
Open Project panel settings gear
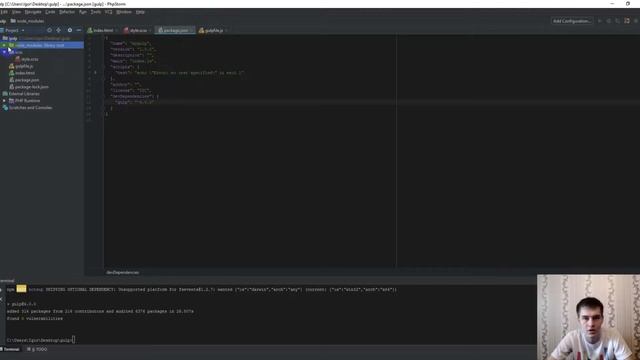[70, 30]
